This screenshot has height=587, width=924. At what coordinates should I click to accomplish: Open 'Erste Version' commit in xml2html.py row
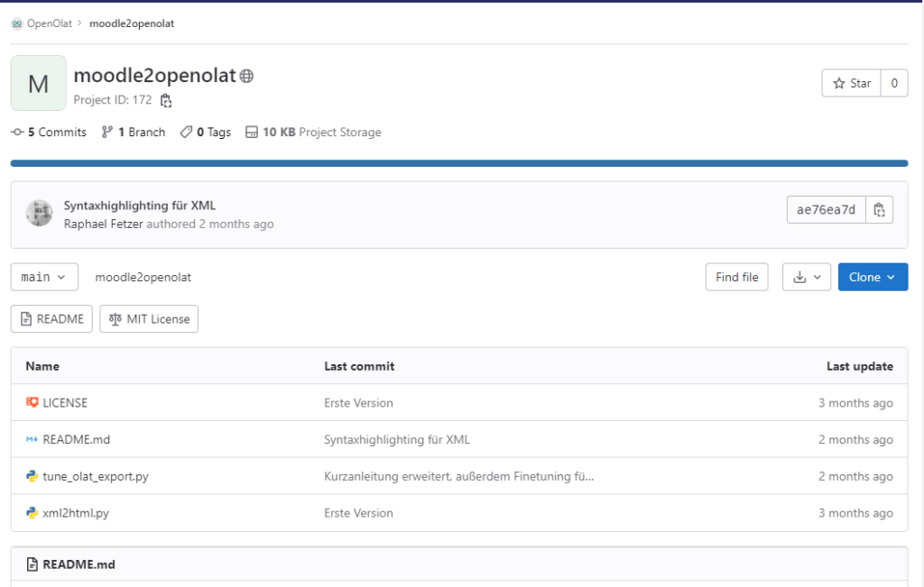click(x=358, y=513)
